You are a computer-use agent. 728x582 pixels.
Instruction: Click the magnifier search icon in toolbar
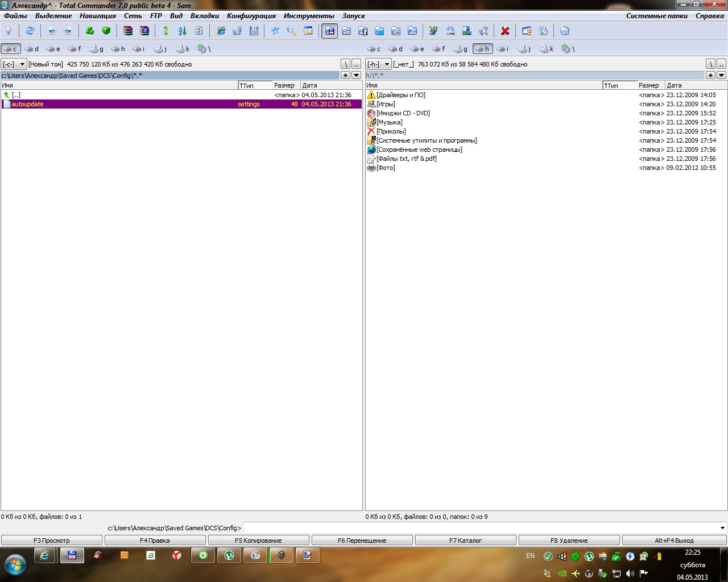(x=292, y=31)
